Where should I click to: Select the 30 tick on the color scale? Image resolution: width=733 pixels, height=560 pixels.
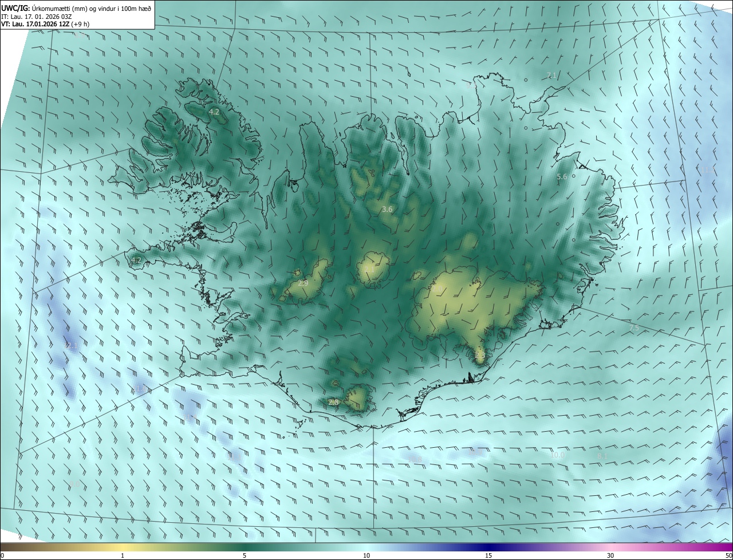click(x=610, y=555)
